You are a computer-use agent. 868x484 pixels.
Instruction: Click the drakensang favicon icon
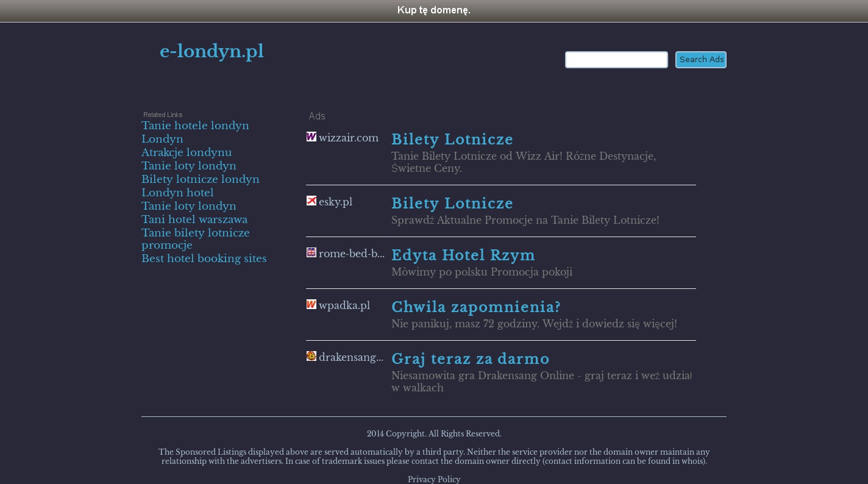pyautogui.click(x=311, y=357)
